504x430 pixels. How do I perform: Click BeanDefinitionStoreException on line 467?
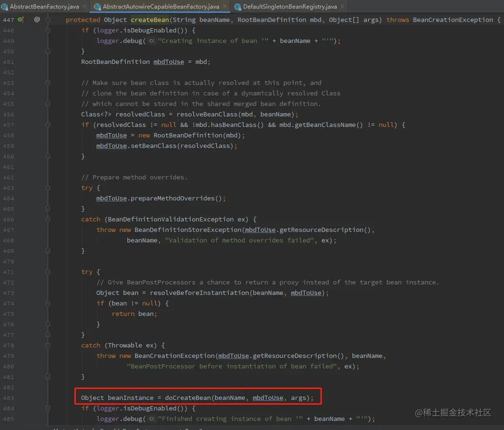pyautogui.click(x=188, y=230)
